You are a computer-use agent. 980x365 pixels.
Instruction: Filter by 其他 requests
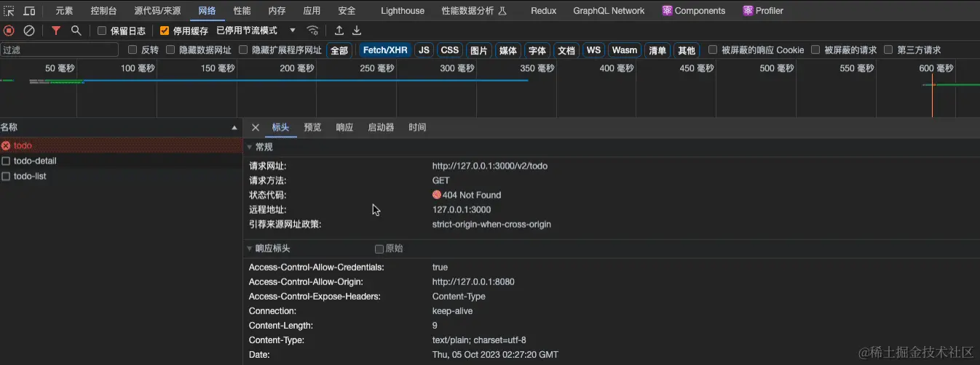[x=687, y=50]
